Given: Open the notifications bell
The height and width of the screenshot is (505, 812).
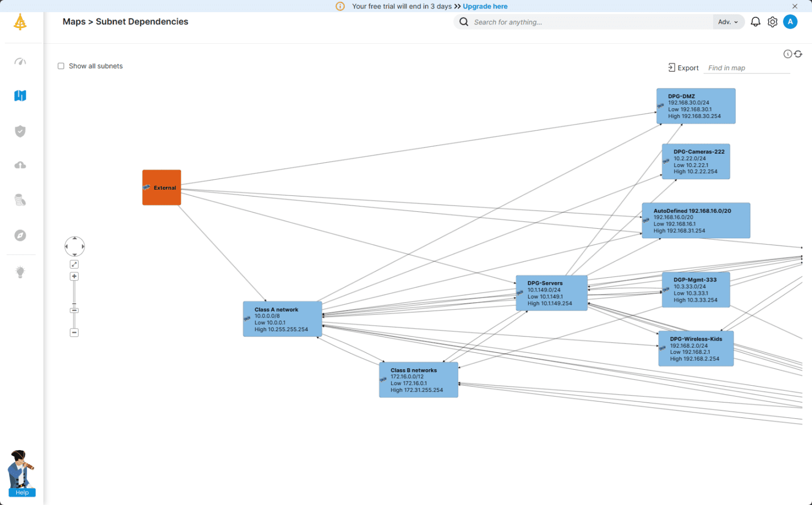Looking at the screenshot, I should point(755,22).
